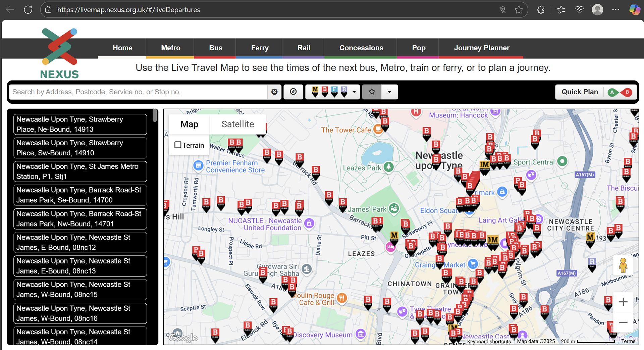
Task: Toggle the Terrain checkbox
Action: pos(178,145)
